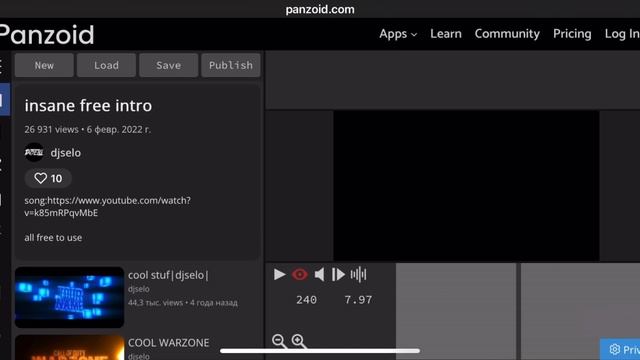Mute audio with the speaker icon

319,274
